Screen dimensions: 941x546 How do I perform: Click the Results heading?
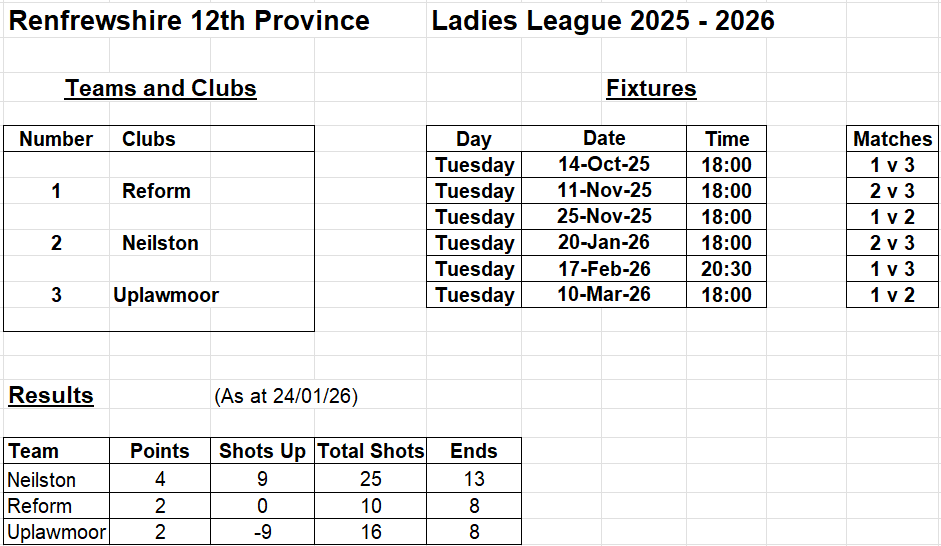(51, 396)
